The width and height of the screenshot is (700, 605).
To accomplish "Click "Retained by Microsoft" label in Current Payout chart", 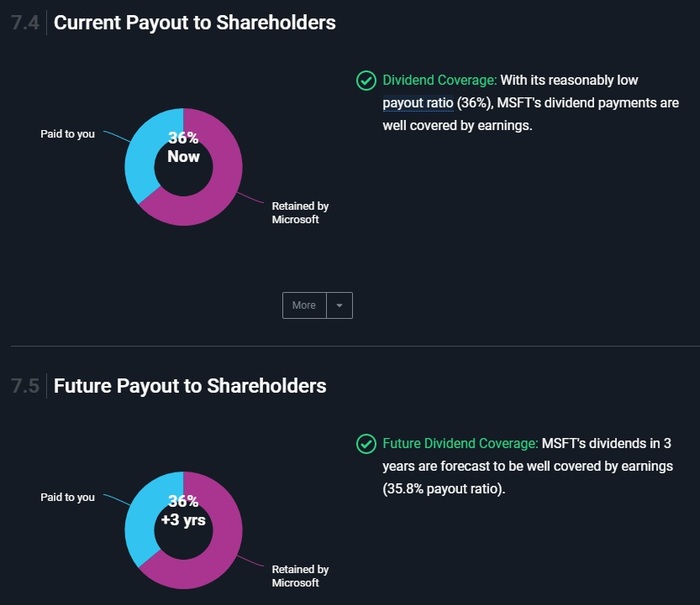I will point(299,213).
